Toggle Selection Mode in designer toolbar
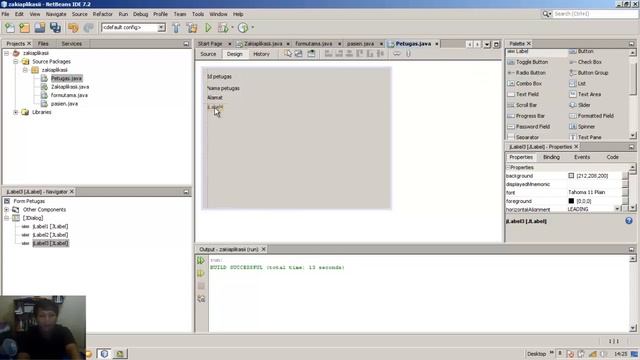Image resolution: width=640 pixels, height=360 pixels. pos(288,53)
